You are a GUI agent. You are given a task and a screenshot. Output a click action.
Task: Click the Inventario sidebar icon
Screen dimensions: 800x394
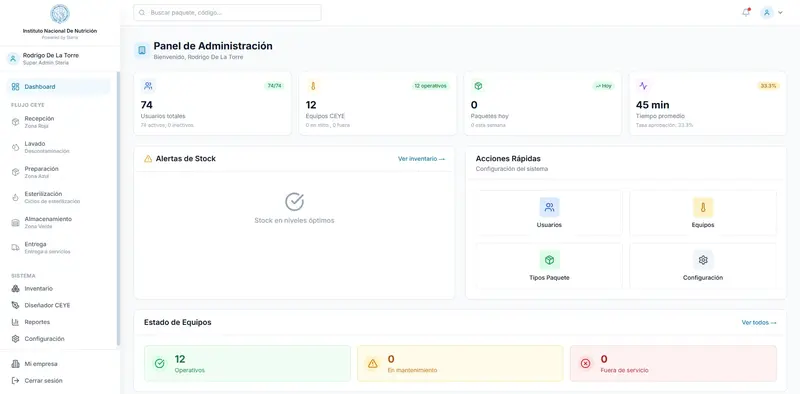click(x=15, y=289)
